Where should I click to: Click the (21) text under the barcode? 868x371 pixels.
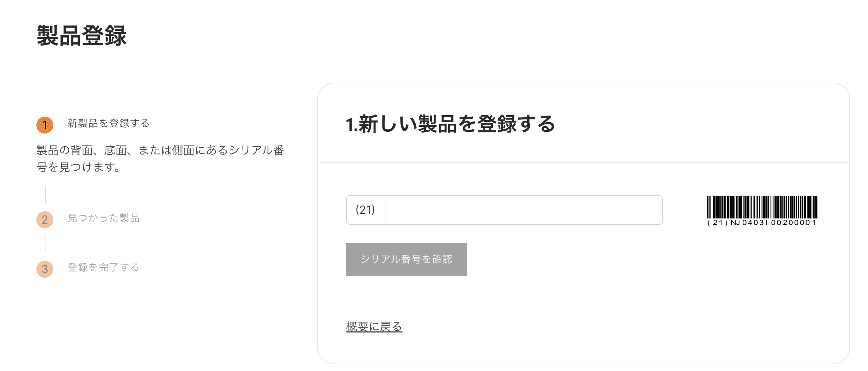[717, 223]
